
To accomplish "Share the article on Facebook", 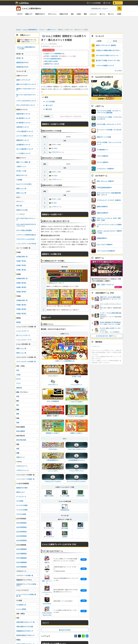I will [x=76, y=636].
